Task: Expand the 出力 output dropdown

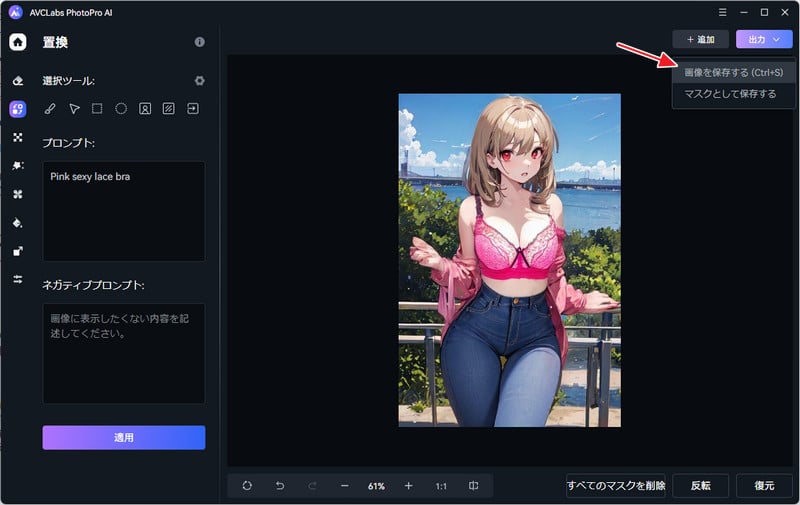Action: point(764,39)
